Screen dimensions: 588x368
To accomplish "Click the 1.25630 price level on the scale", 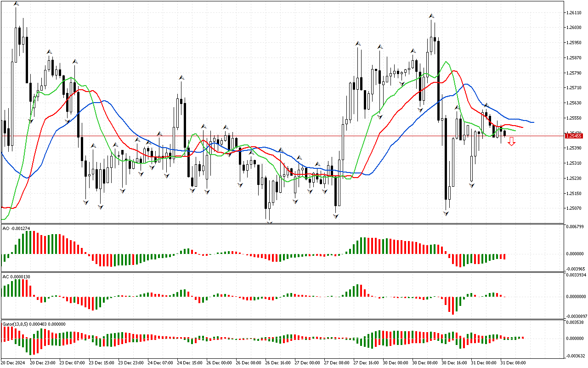I will 575,103.
